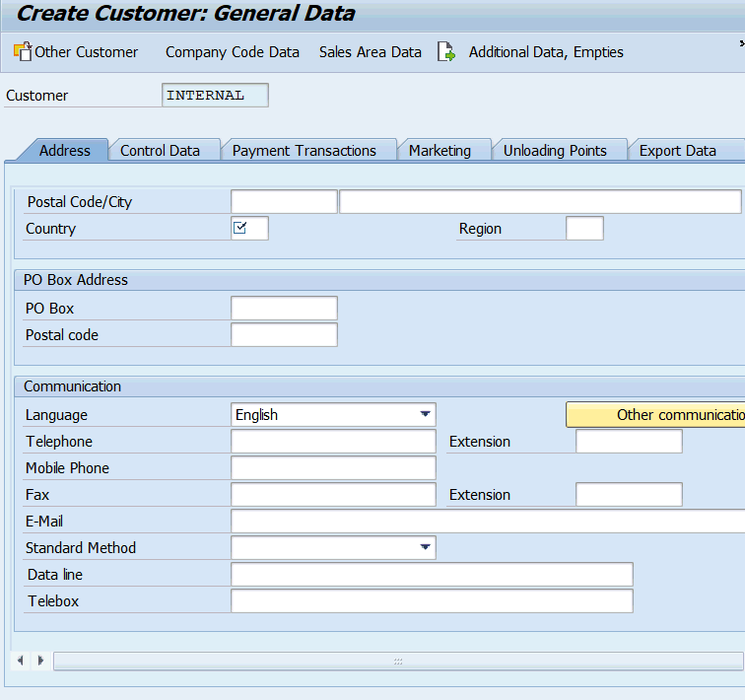Viewport: 745px width, 700px height.
Task: Click the Customer INTERNAL field
Action: [215, 95]
